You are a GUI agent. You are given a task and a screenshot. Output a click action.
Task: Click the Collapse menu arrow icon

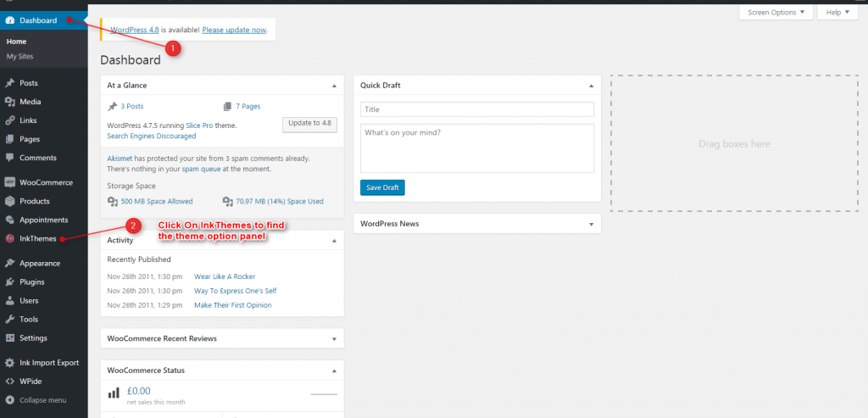pyautogui.click(x=9, y=399)
